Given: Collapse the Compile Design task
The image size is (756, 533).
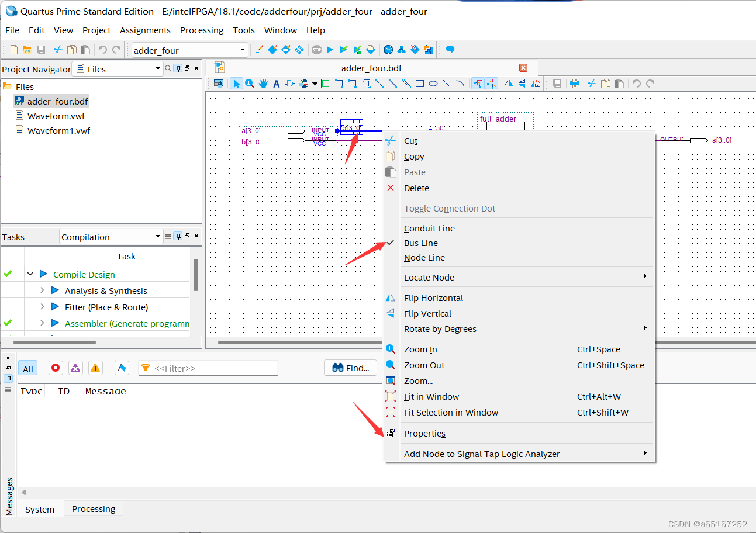Looking at the screenshot, I should [30, 274].
